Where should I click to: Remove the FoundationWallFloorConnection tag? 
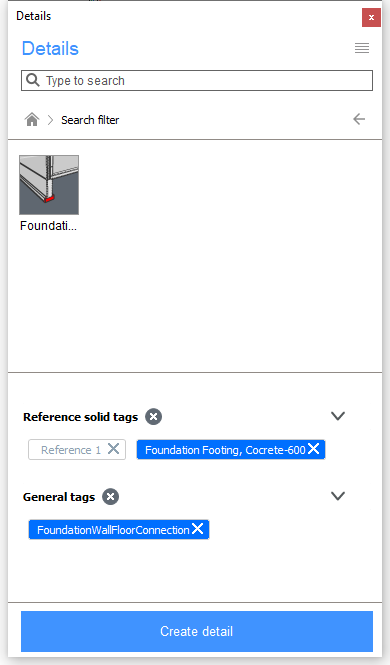coord(197,529)
